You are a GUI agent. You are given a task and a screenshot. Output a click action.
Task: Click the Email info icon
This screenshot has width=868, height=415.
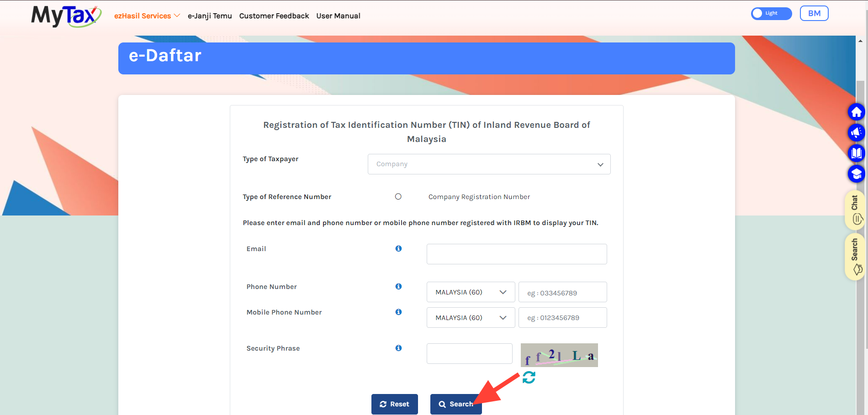click(x=398, y=248)
